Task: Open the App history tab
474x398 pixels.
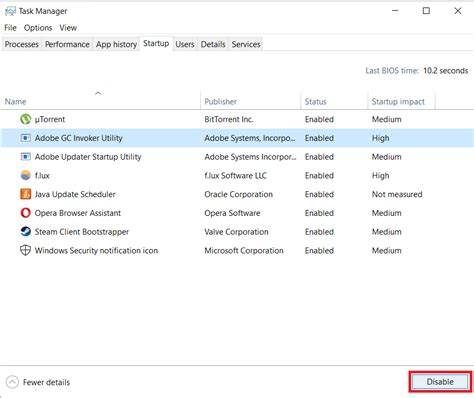Action: click(116, 44)
